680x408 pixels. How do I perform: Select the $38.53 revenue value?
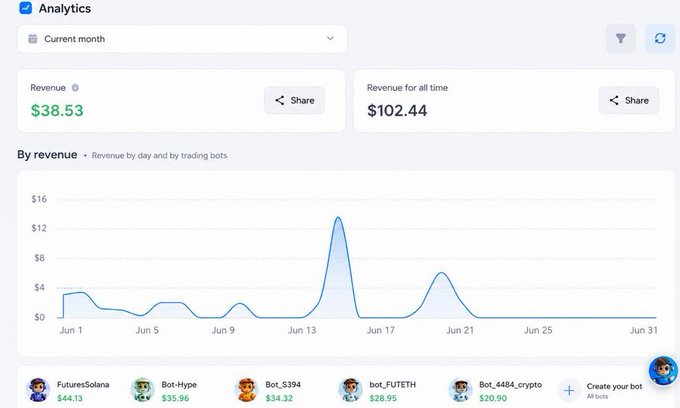(x=57, y=111)
